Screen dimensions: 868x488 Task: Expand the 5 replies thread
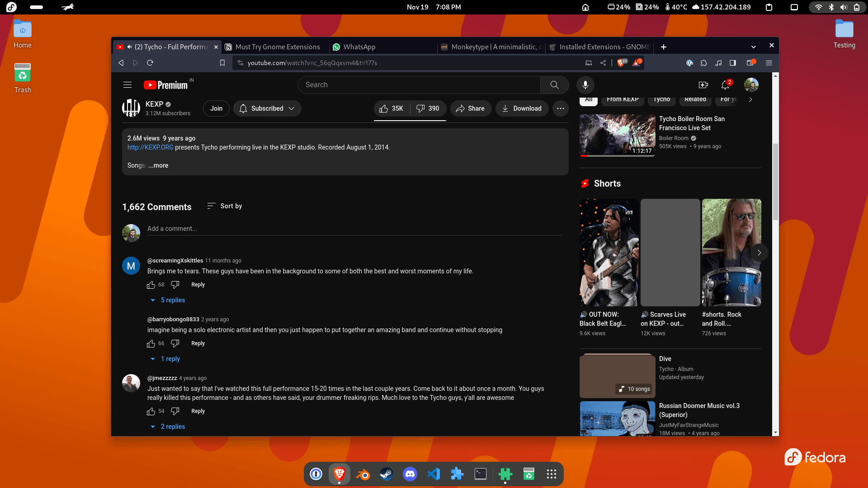coord(168,300)
